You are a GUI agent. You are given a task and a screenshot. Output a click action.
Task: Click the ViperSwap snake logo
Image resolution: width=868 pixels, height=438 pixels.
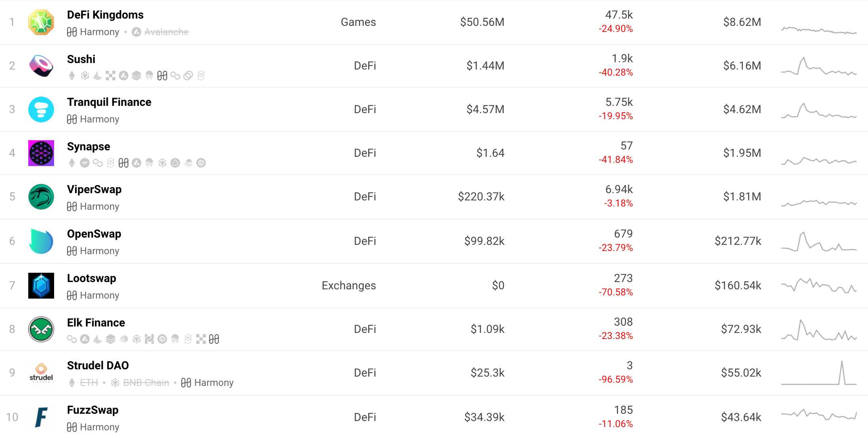coord(41,197)
